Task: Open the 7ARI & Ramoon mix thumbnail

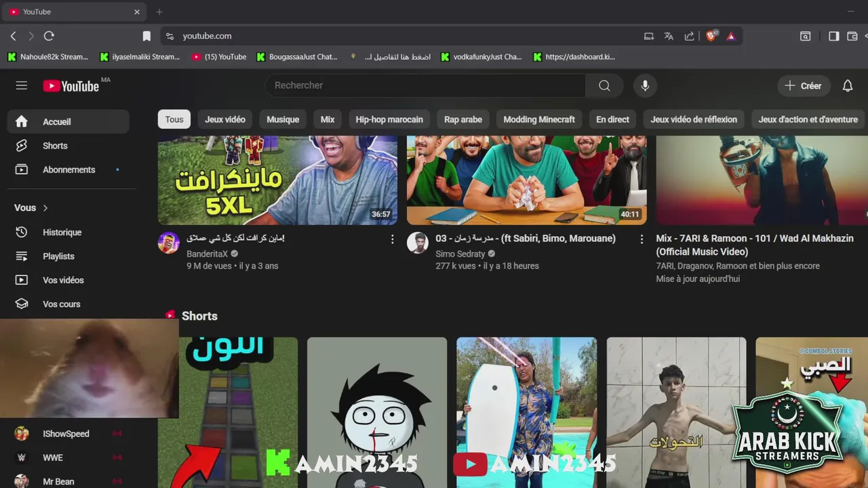Action: (762, 180)
